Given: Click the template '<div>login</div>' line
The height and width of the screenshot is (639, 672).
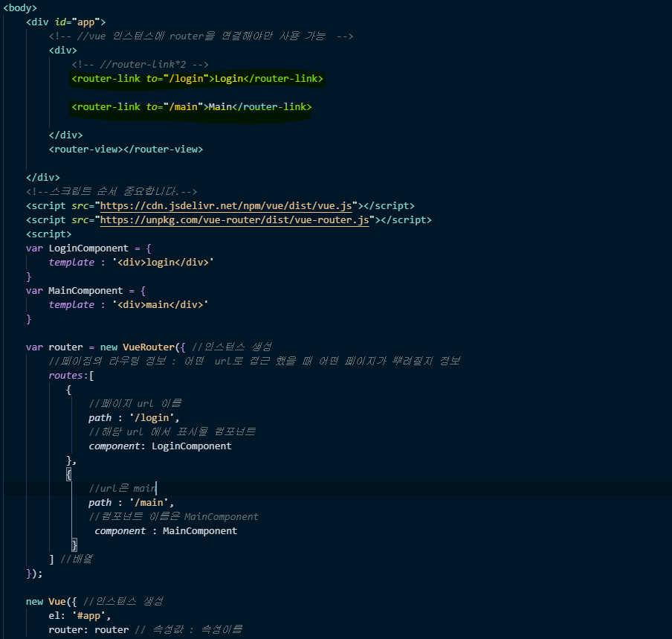Looking at the screenshot, I should 131,263.
